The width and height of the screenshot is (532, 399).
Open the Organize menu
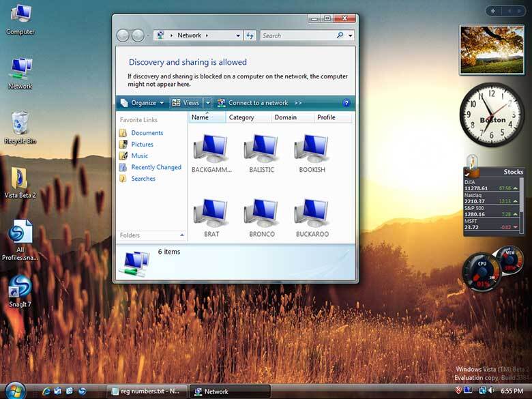[x=142, y=103]
